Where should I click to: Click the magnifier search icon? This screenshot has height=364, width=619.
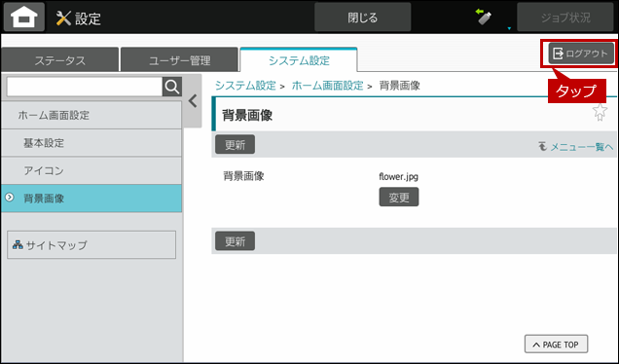[x=172, y=87]
